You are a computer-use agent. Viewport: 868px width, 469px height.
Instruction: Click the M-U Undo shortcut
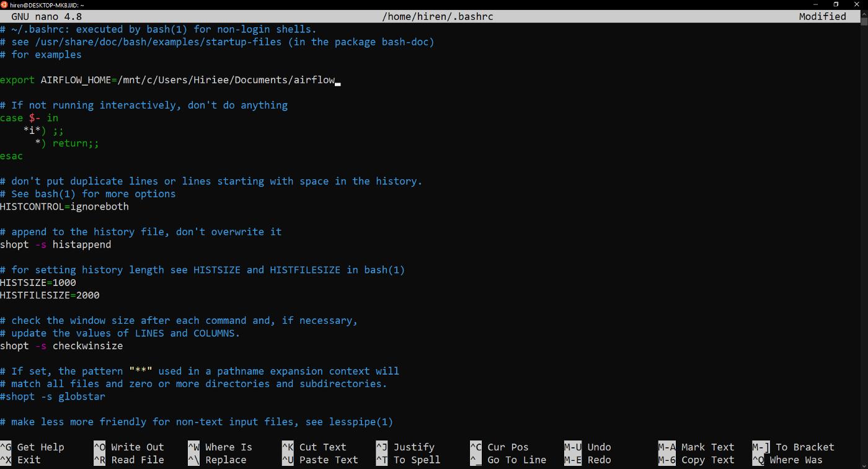coord(588,447)
